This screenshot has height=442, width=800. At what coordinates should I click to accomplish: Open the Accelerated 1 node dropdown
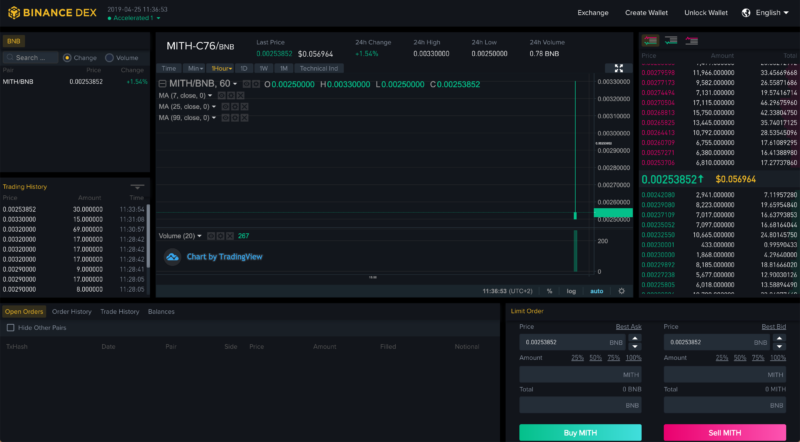coord(134,18)
